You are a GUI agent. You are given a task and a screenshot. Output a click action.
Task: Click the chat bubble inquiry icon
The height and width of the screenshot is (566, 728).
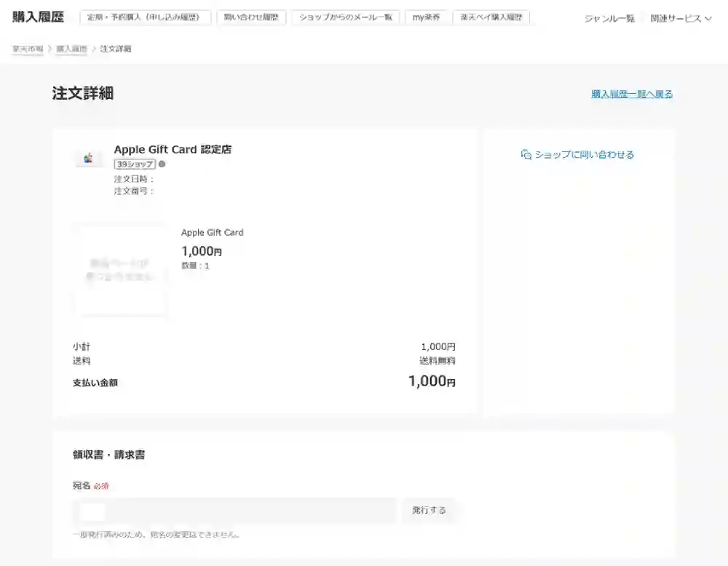pyautogui.click(x=526, y=154)
